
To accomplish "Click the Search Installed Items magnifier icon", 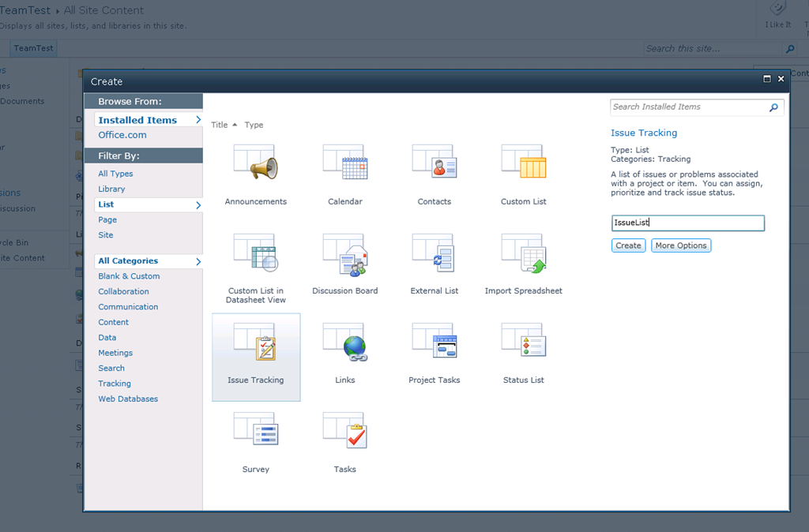I will point(773,107).
